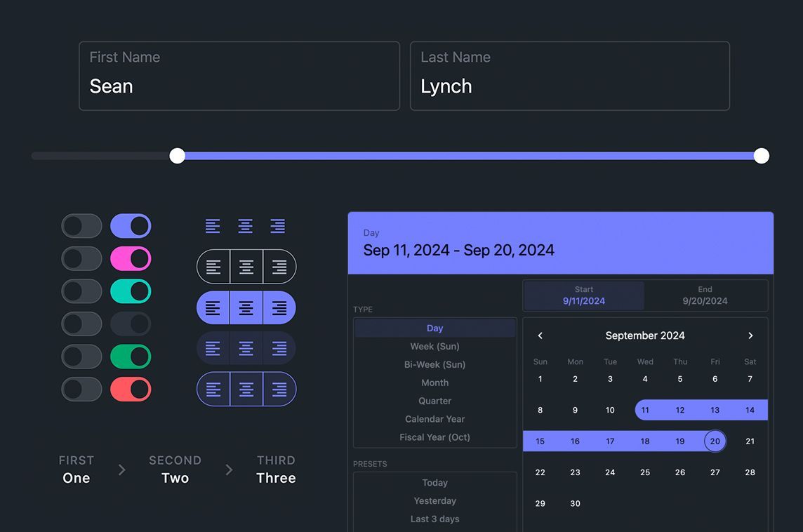The width and height of the screenshot is (803, 532).
Task: Apply the Yesterday preset
Action: point(434,500)
